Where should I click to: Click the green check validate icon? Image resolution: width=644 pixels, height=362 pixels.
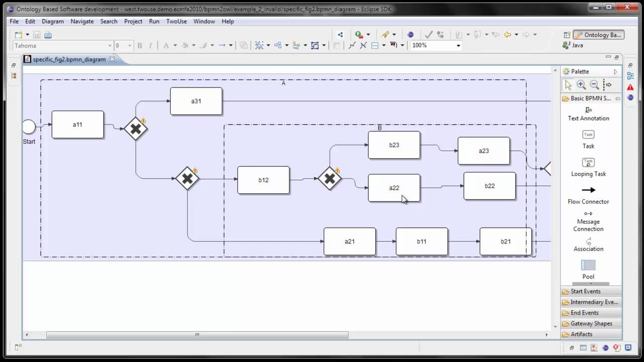tap(429, 35)
